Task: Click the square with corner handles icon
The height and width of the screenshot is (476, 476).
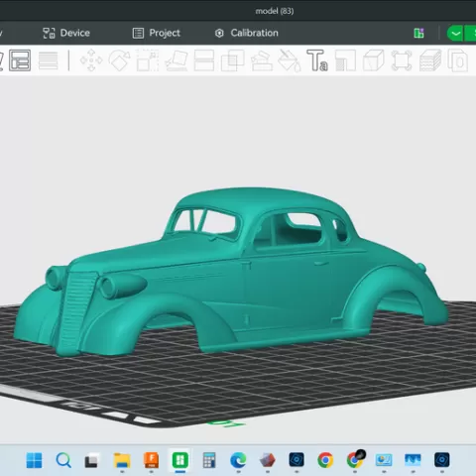Action: [x=402, y=60]
